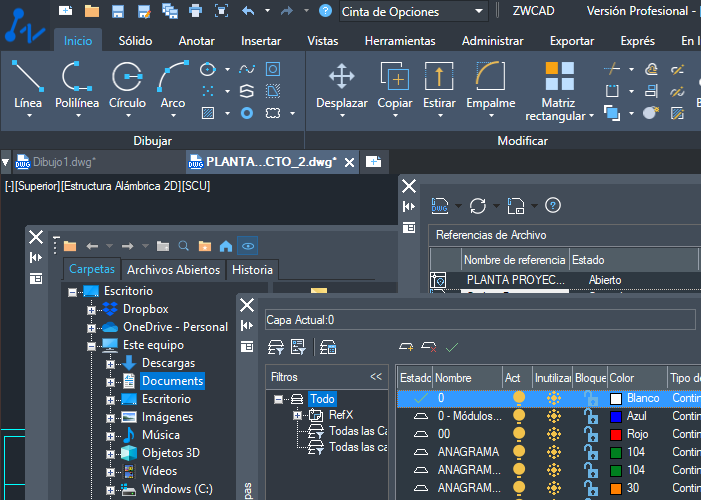Click the Azul color swatch
The height and width of the screenshot is (500, 701).
[616, 416]
